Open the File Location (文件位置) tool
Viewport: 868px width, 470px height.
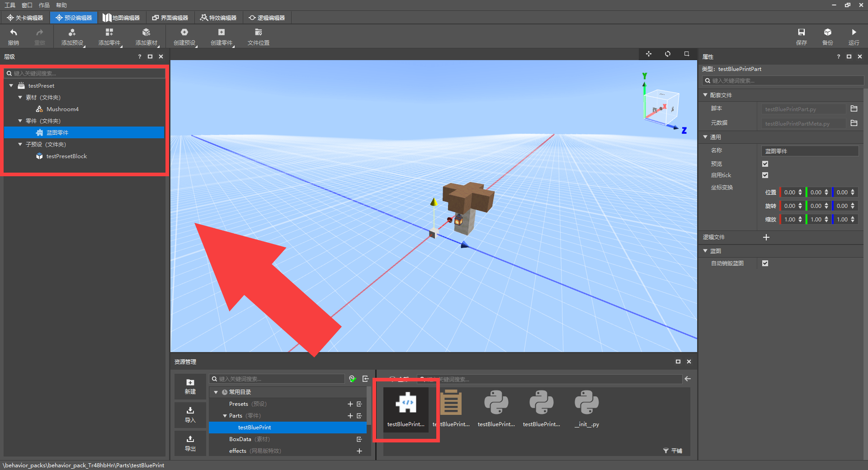coord(259,37)
